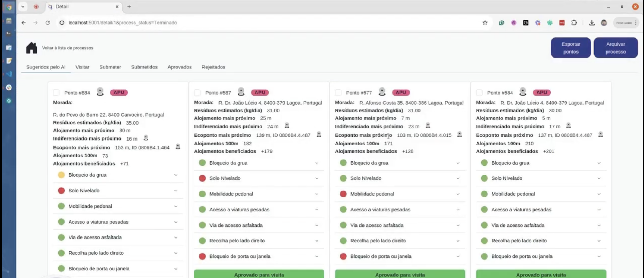Tick the checkbox for Ponto #884
The width and height of the screenshot is (644, 278).
56,93
